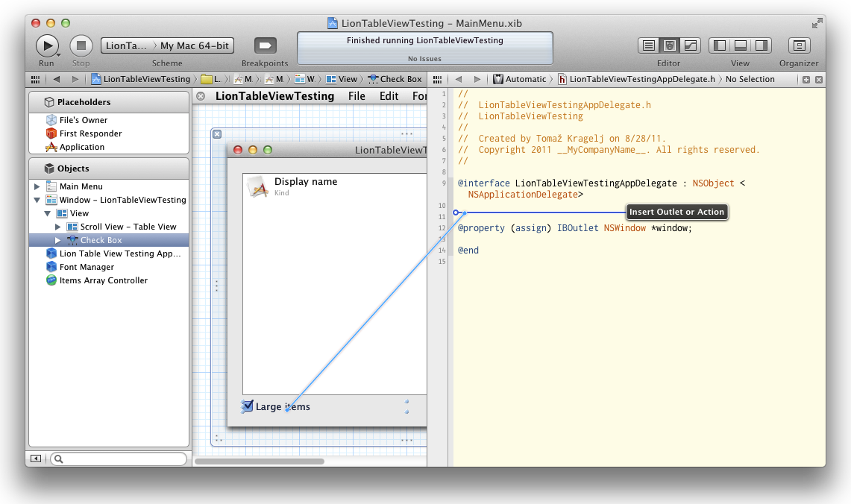Close the menu bar designer with x
The width and height of the screenshot is (851, 504).
[x=201, y=96]
